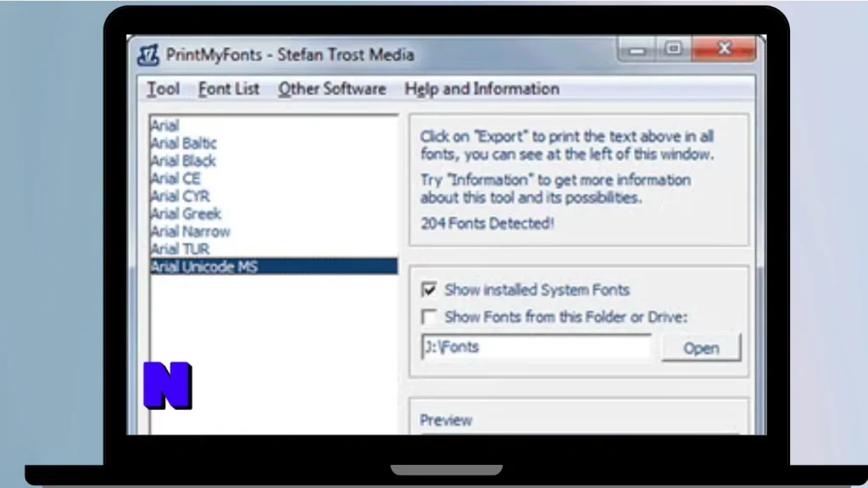Click the J:\Fonts folder path field
Screen dimensions: 868x488
(536, 347)
